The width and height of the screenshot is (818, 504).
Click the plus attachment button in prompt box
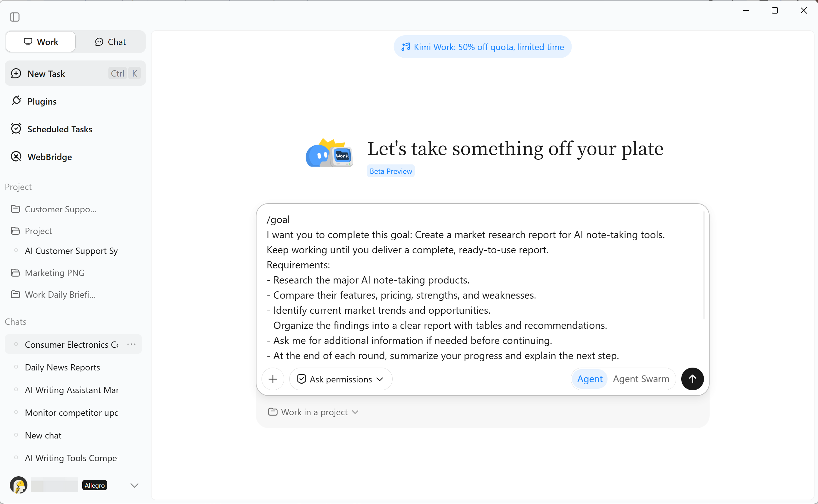point(273,379)
